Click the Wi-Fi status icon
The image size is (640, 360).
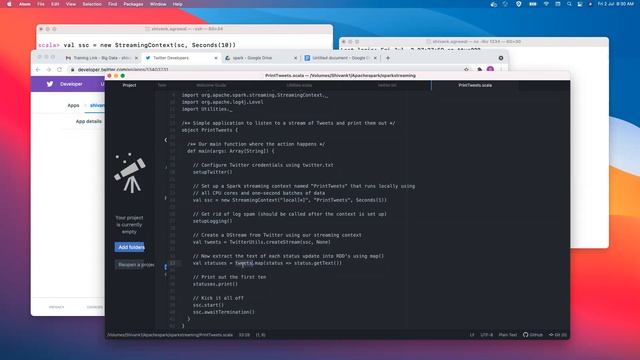(x=546, y=4)
